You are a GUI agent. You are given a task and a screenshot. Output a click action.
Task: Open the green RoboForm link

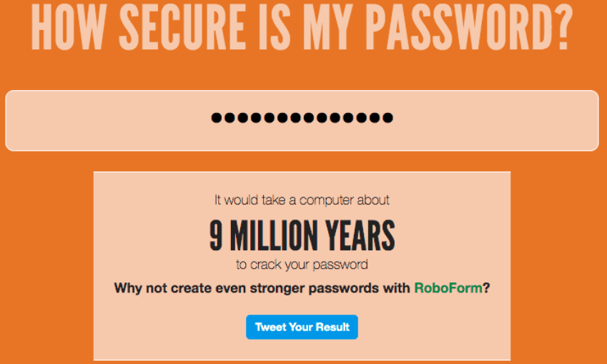[x=448, y=289]
